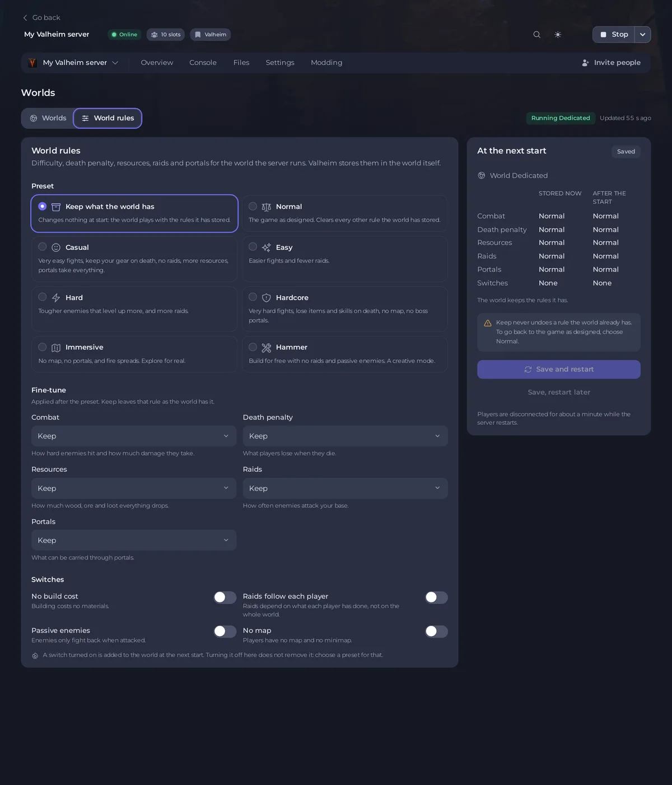
Task: Click the Invite people icon
Action: point(585,63)
